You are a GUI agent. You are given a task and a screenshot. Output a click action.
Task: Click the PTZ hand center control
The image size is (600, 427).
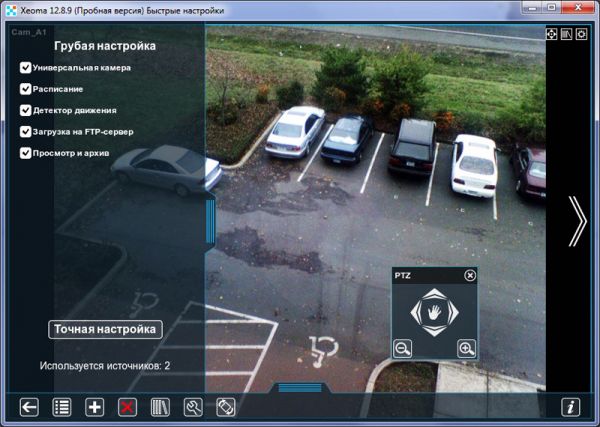(x=434, y=313)
